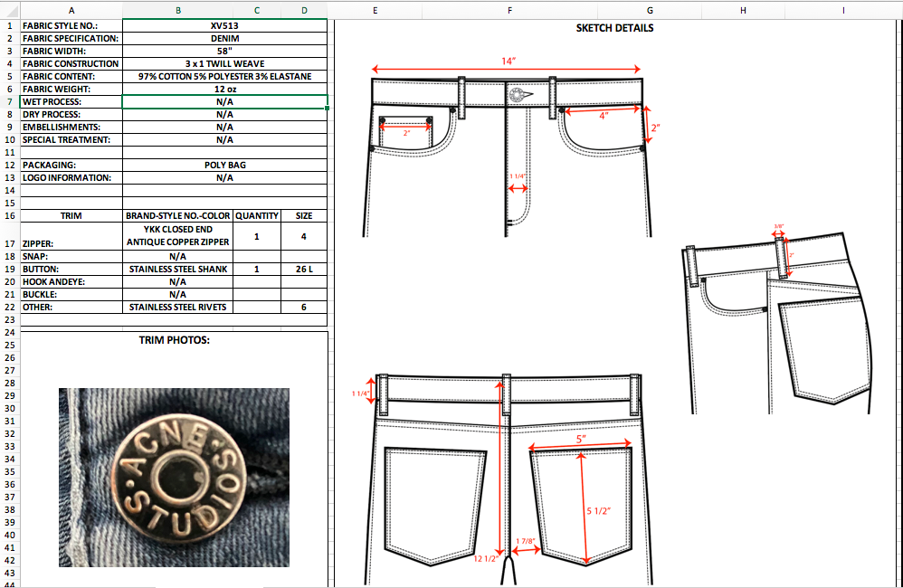
Task: Select the 58" fabric width cell
Action: [224, 52]
